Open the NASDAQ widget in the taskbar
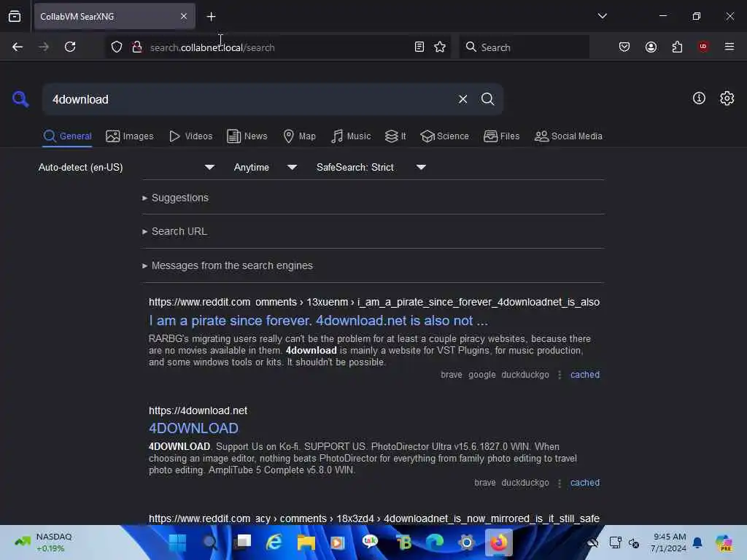747x560 pixels. tap(43, 542)
